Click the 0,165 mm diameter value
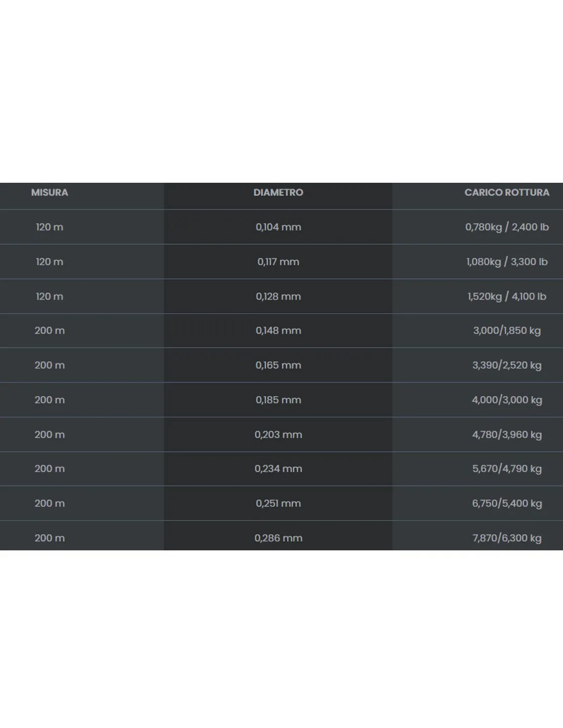Screen dimensions: 563x728 pyautogui.click(x=278, y=366)
